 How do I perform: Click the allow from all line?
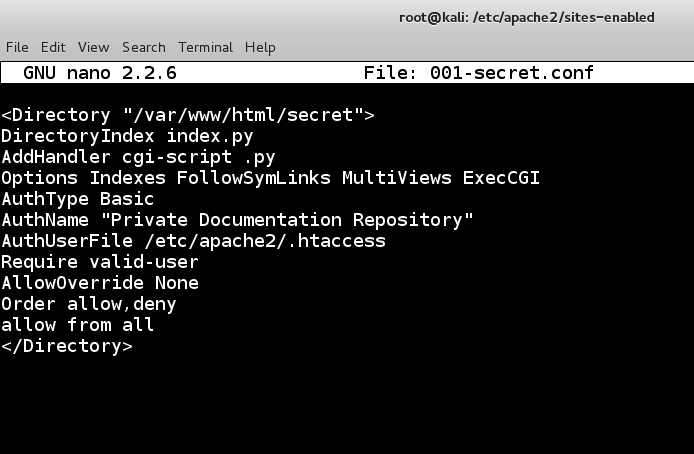tap(78, 325)
